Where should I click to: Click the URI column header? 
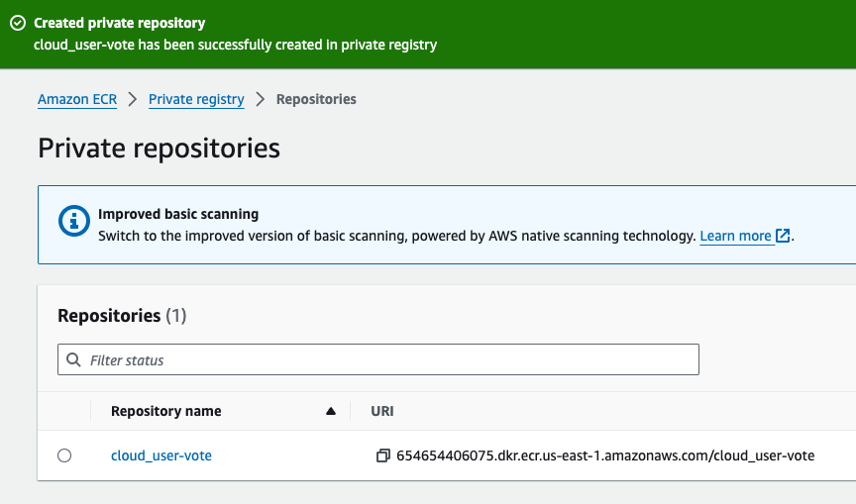click(x=381, y=411)
